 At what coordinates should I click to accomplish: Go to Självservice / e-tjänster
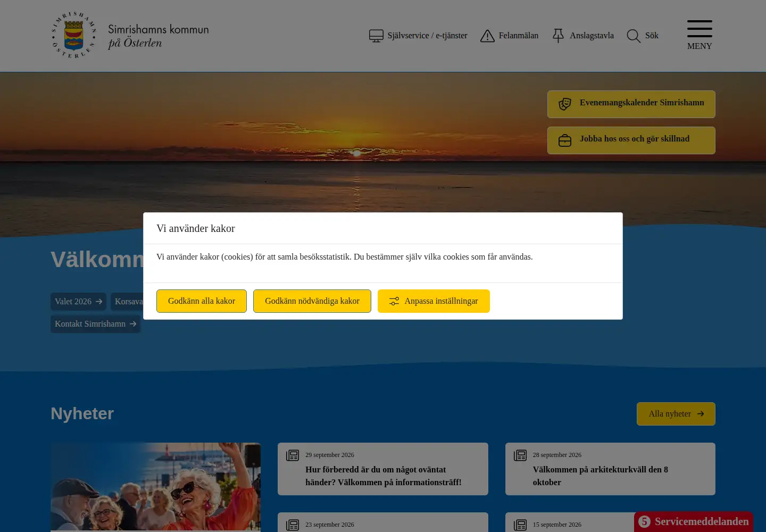click(x=418, y=36)
